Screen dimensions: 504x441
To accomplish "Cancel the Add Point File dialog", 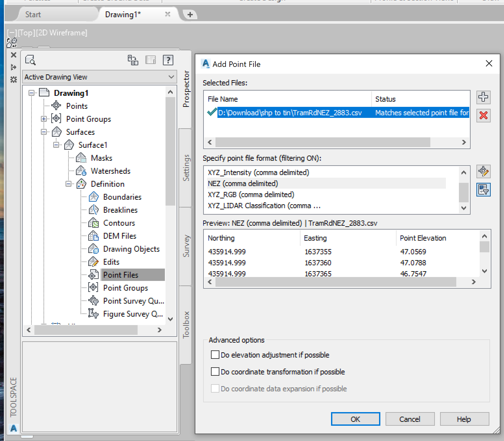I will click(x=410, y=419).
